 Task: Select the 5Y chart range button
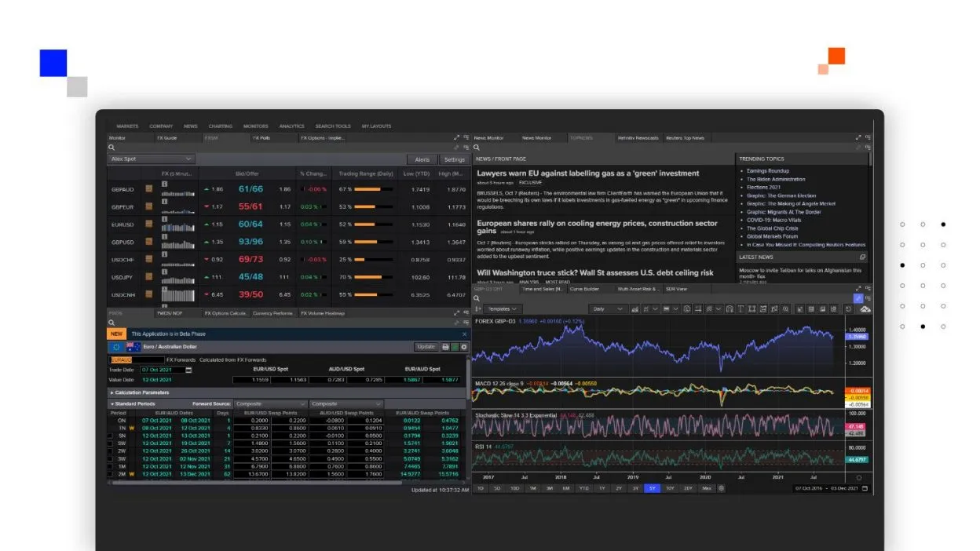pyautogui.click(x=653, y=488)
